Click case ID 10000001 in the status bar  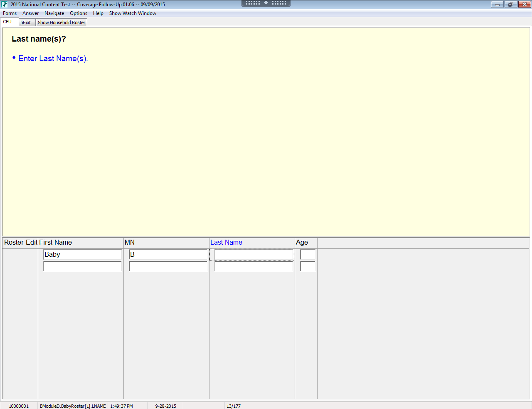pos(19,406)
